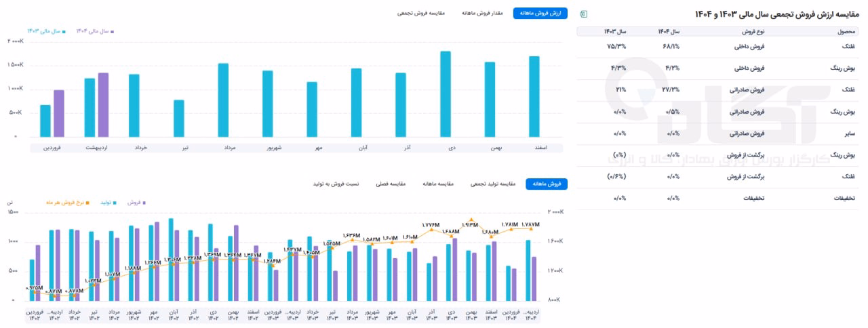868x328 pixels.
Task: Click the ۱.۹۱۳M price point on line
Action: click(x=471, y=221)
